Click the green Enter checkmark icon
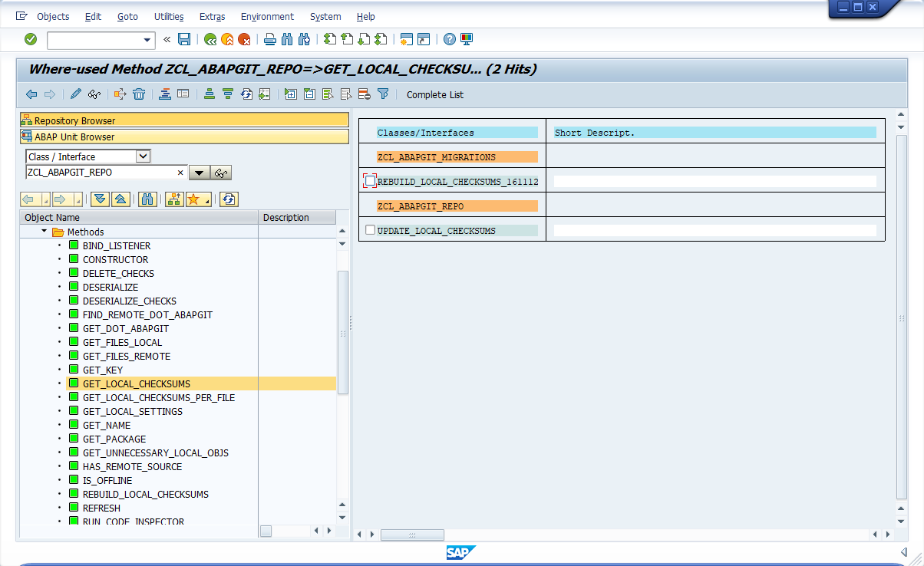The image size is (924, 566). 31,39
